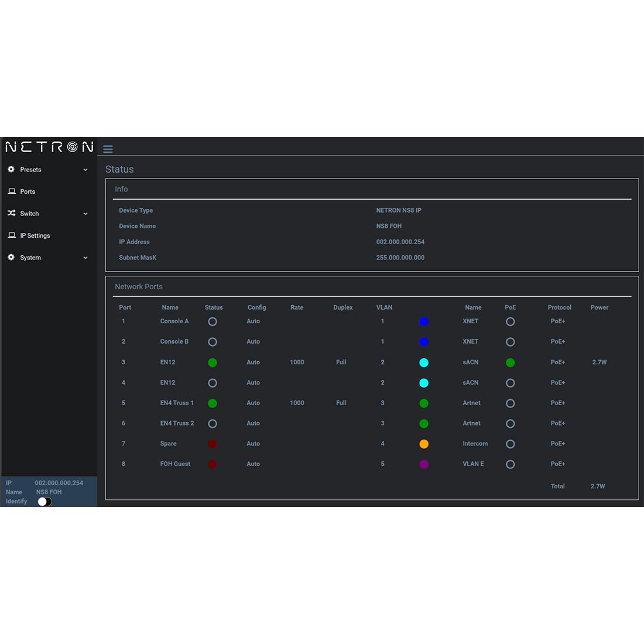Click the Presets gear icon
The width and height of the screenshot is (644, 644).
12,169
